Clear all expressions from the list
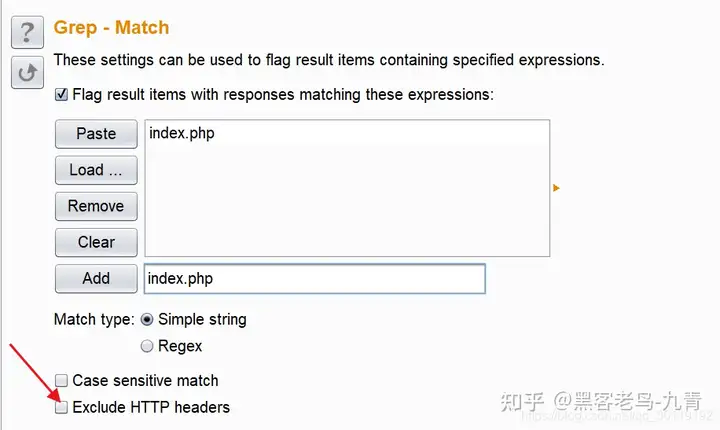The width and height of the screenshot is (720, 430). [x=96, y=242]
